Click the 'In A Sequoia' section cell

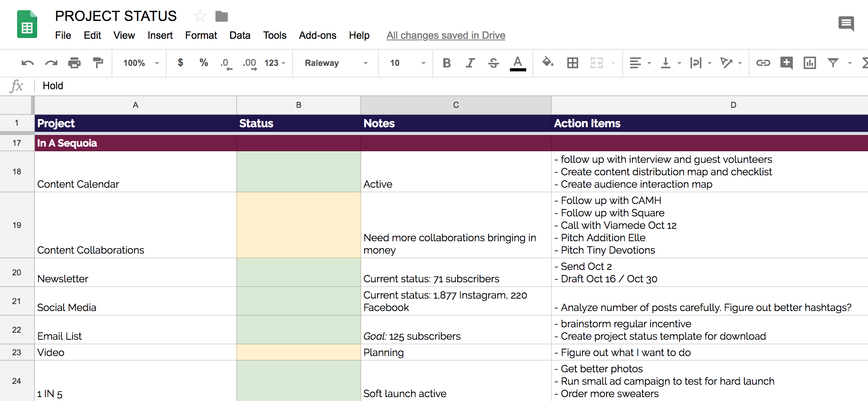(136, 143)
